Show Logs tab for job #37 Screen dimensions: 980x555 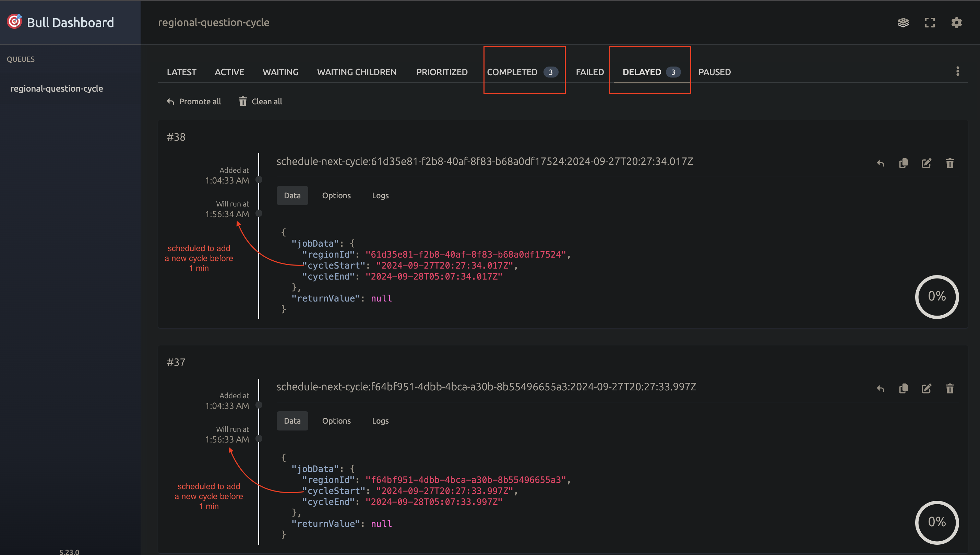click(380, 421)
